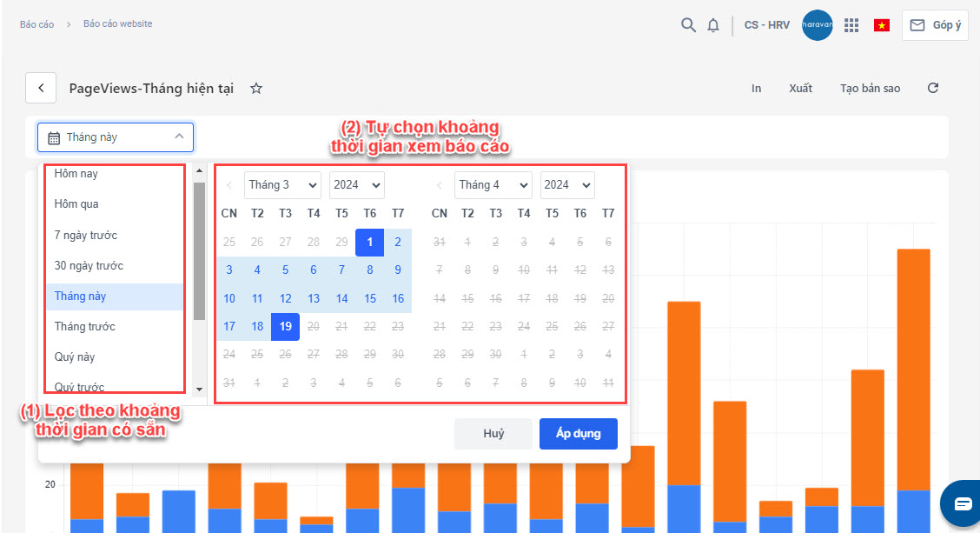Pick March 12 in the calendar
980x533 pixels.
(x=285, y=298)
